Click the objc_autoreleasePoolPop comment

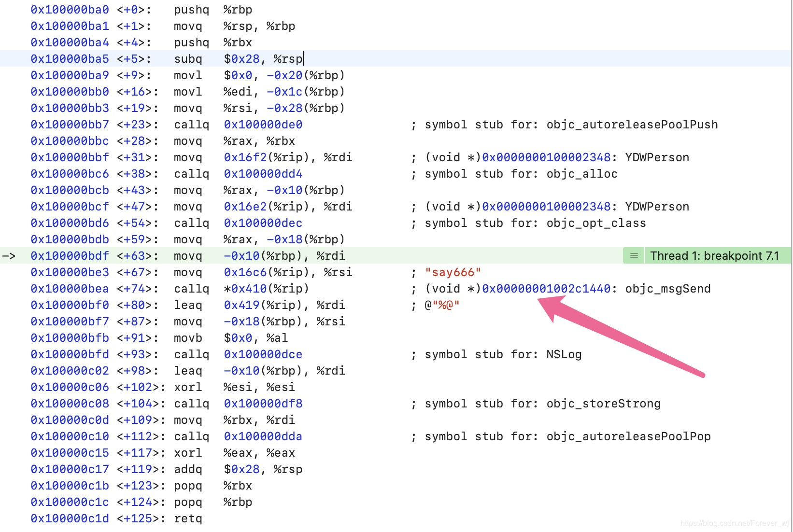561,436
